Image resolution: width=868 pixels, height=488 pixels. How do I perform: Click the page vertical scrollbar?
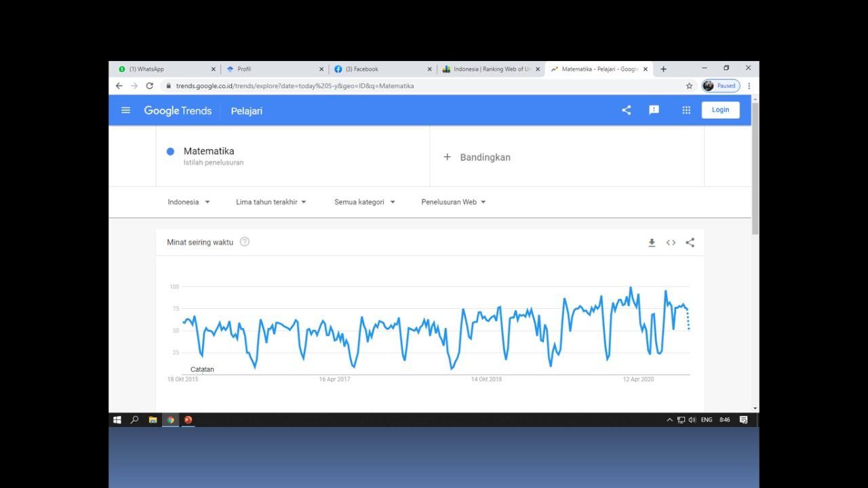(x=755, y=170)
